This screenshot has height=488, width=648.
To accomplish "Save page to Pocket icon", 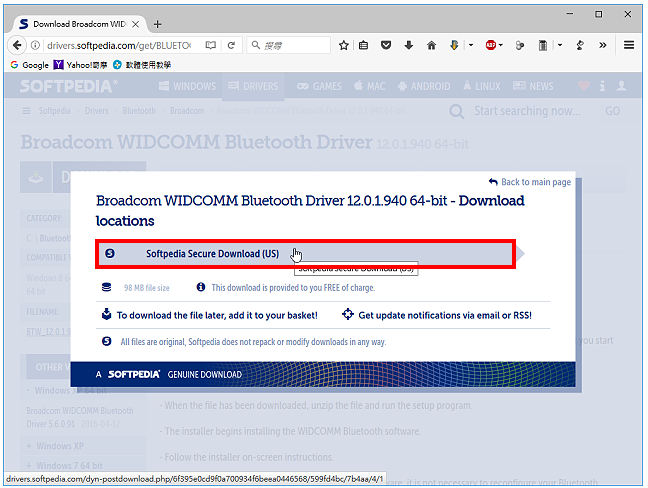I will [x=386, y=45].
